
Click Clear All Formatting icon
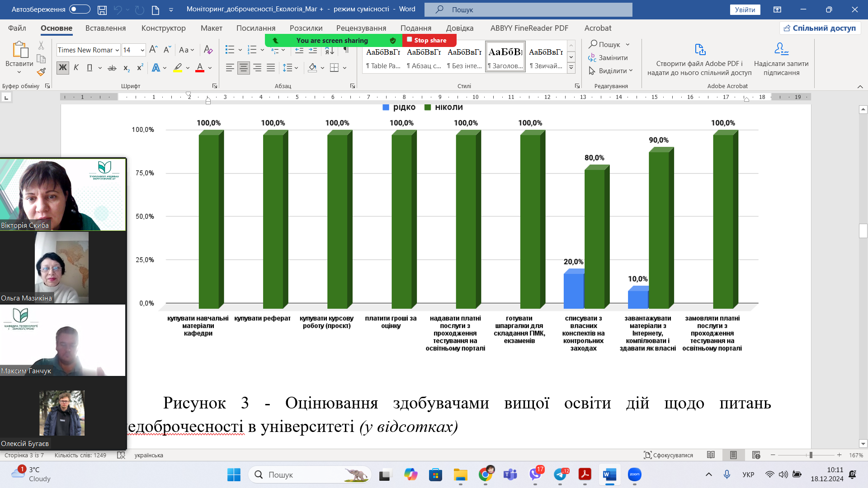pos(208,50)
